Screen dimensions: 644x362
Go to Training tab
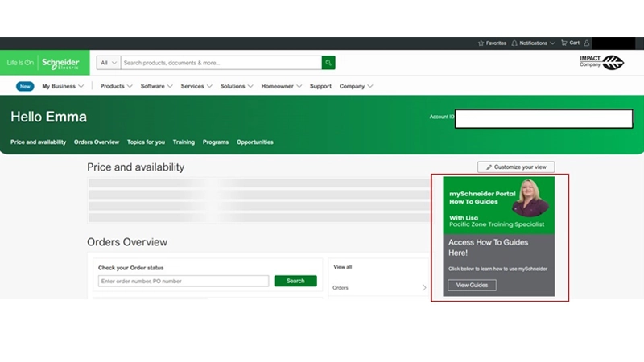tap(184, 142)
